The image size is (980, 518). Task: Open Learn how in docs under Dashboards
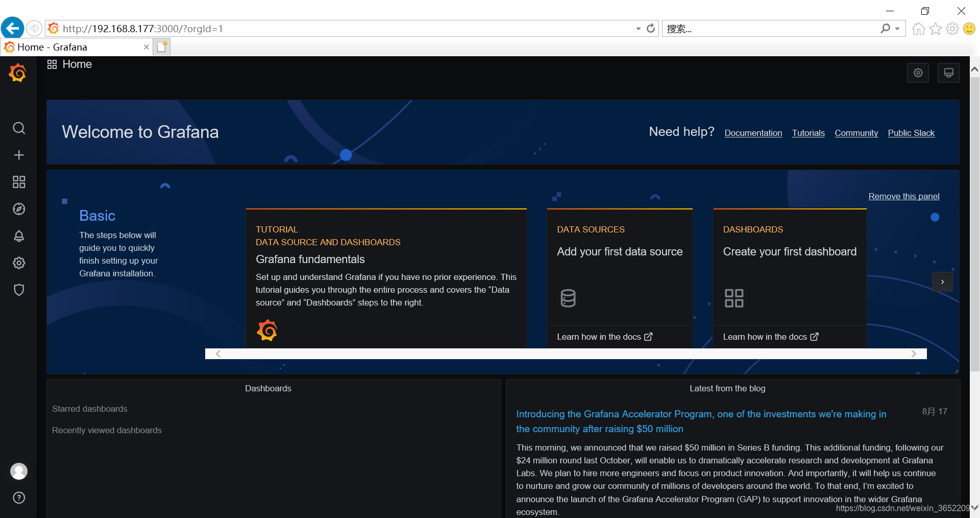771,337
